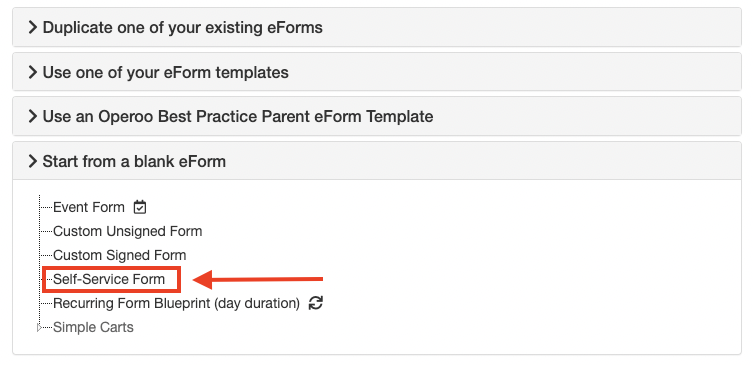Click the calendar check icon beside Event Form

tap(140, 207)
